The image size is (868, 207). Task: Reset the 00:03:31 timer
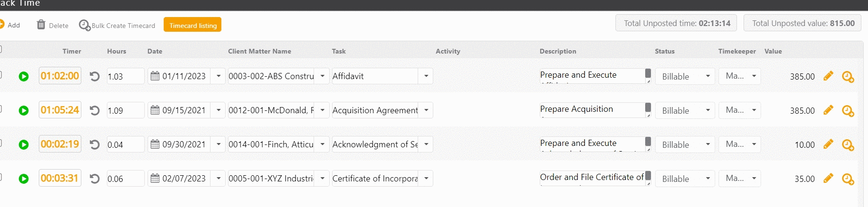pos(95,179)
